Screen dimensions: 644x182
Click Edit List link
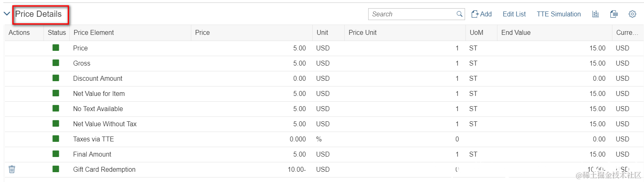click(514, 14)
